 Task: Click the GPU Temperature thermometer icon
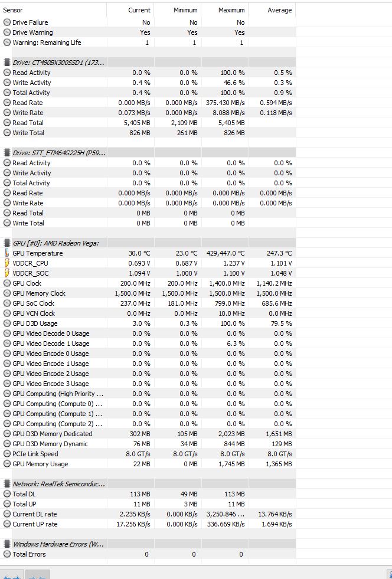(x=6, y=253)
